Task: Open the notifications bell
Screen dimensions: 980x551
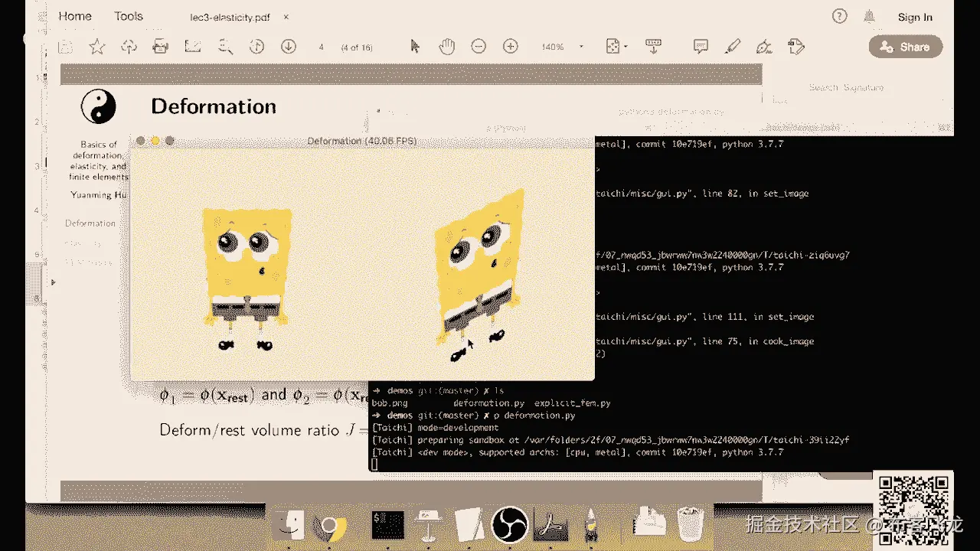Action: [870, 16]
